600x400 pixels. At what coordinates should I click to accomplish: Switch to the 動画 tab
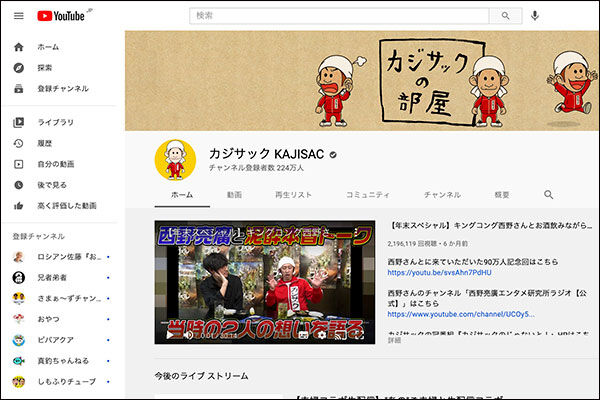(x=234, y=195)
